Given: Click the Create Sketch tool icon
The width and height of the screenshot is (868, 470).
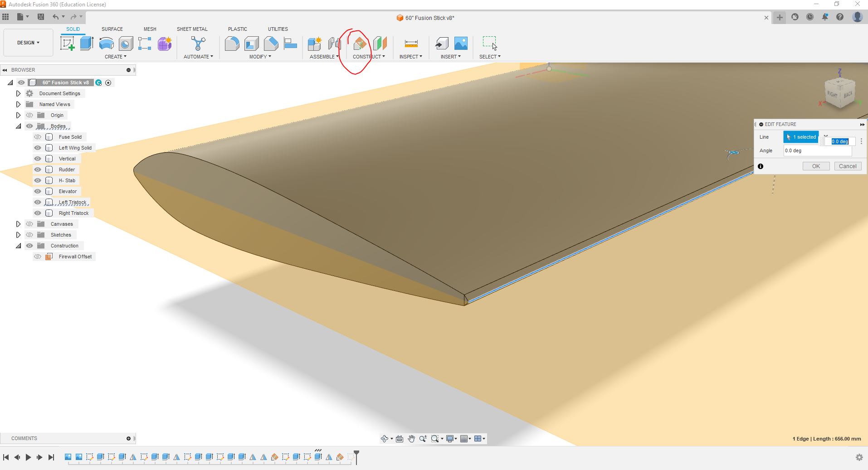Looking at the screenshot, I should 67,44.
